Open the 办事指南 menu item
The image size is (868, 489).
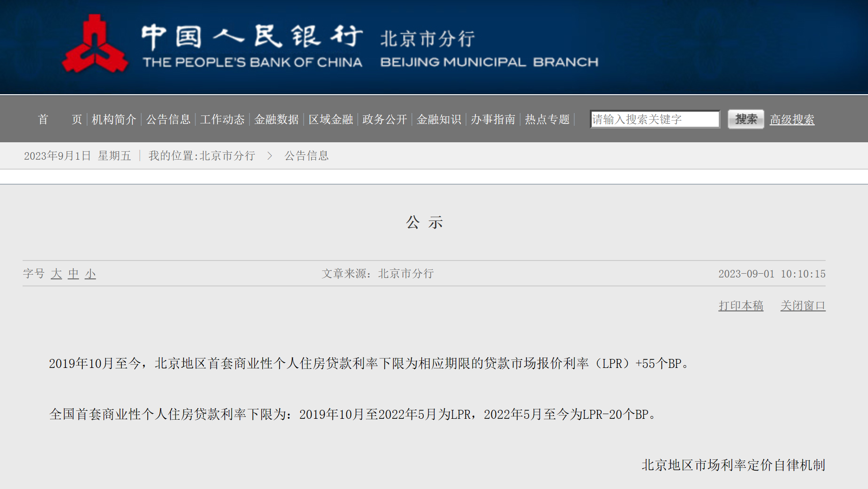point(493,120)
